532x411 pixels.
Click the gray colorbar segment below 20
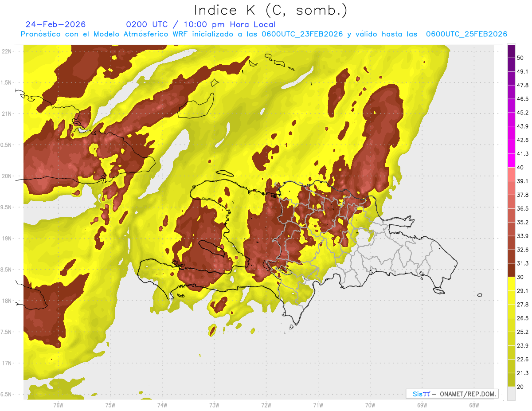(x=511, y=394)
